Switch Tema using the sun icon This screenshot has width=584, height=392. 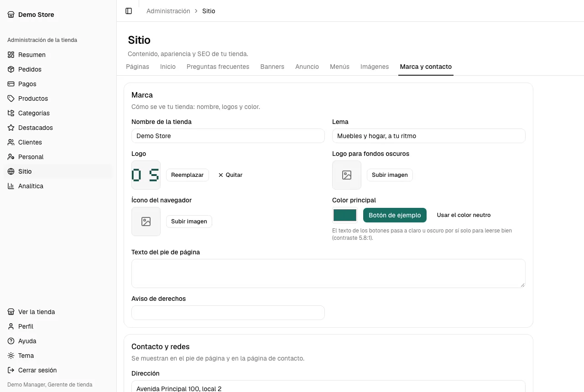point(11,356)
